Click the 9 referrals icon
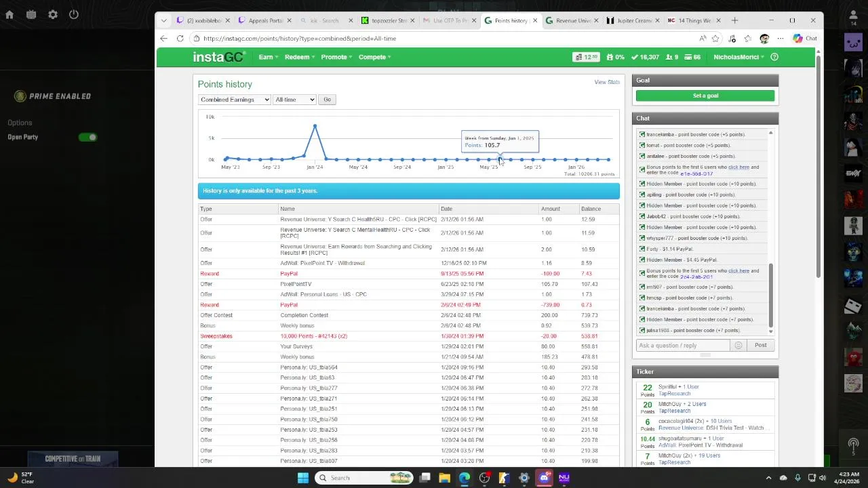The height and width of the screenshot is (488, 868). (672, 57)
